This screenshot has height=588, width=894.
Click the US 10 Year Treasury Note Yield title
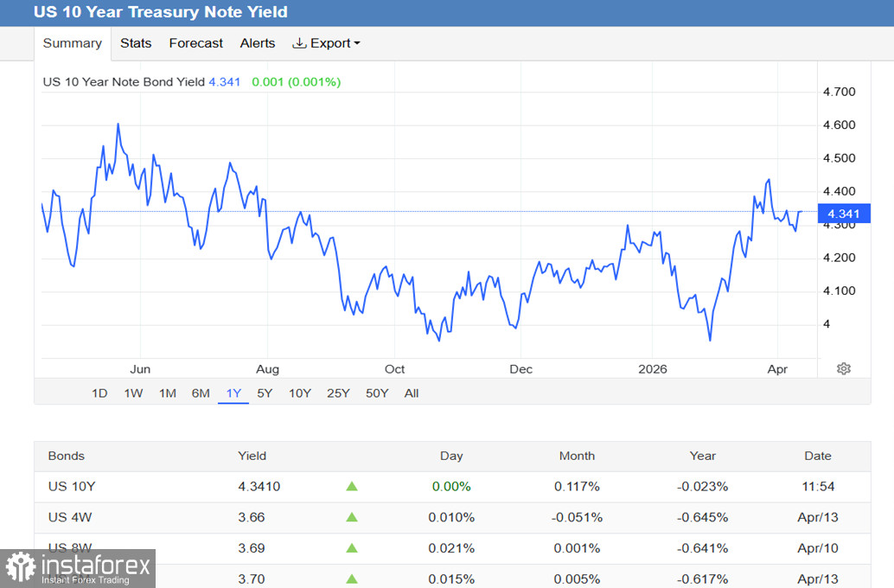[161, 12]
